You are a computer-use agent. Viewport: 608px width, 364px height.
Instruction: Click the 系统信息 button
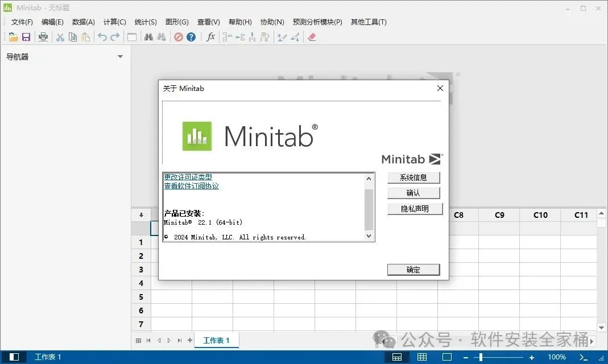pos(413,177)
